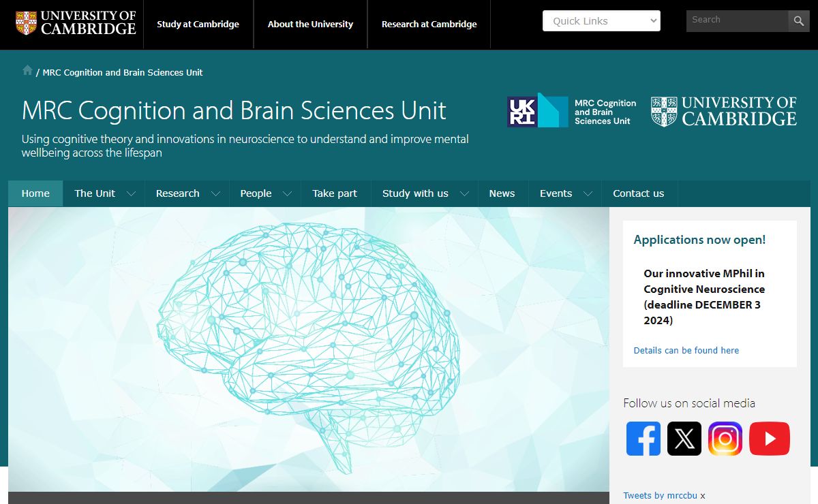Expand The Unit menu chevron
Image resolution: width=818 pixels, height=504 pixels.
(132, 194)
